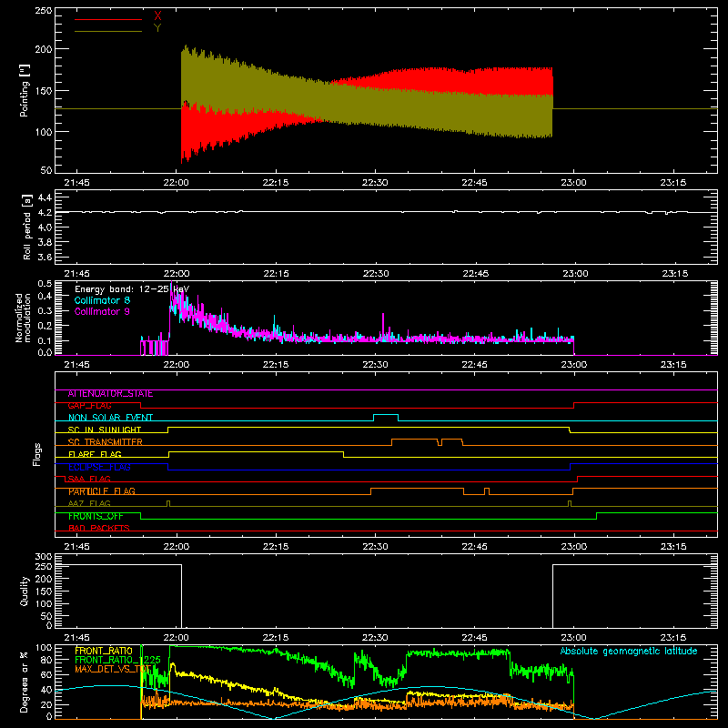The image size is (728, 728).
Task: Click the 250 tick on Pointing axis
Action: click(x=44, y=10)
